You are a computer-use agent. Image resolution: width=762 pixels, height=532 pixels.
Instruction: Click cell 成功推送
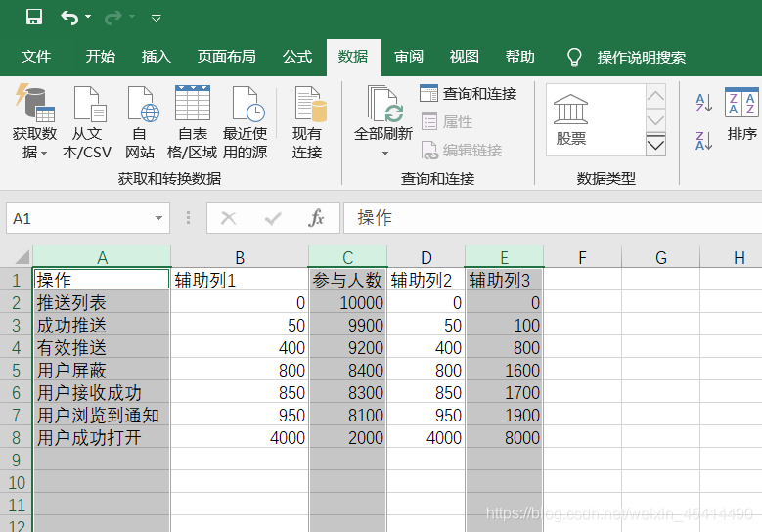coord(102,325)
